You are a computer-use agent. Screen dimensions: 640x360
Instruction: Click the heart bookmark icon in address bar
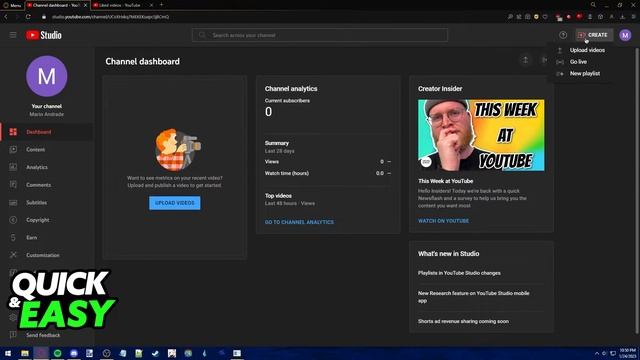click(x=545, y=17)
